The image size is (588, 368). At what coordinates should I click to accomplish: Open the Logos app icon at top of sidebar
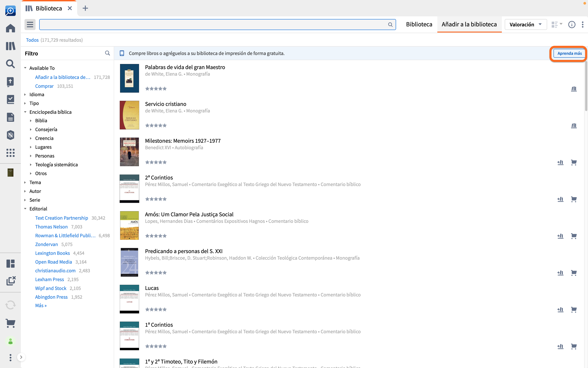click(10, 11)
